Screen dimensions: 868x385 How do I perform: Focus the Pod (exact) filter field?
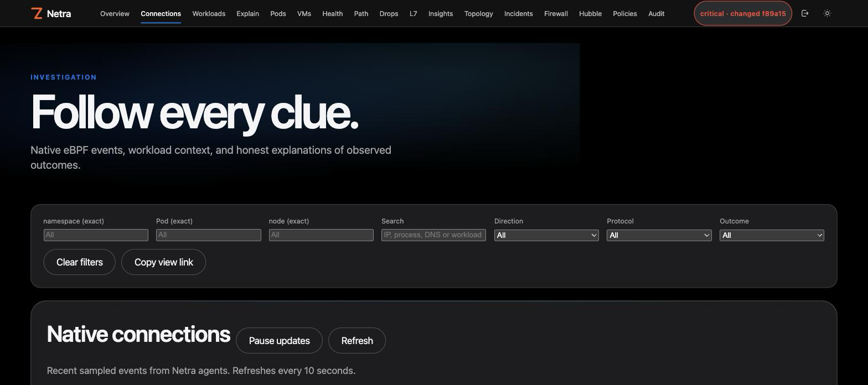208,235
